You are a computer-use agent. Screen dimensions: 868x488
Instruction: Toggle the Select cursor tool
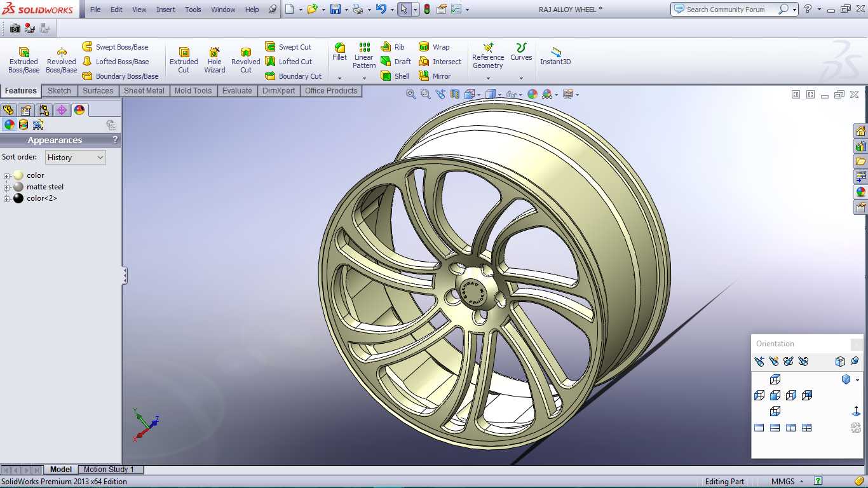pyautogui.click(x=404, y=10)
